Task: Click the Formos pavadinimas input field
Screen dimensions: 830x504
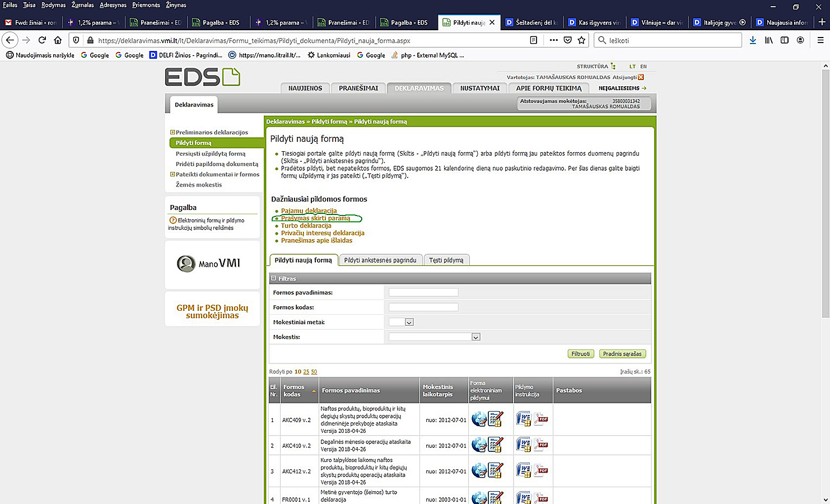Action: pos(423,292)
